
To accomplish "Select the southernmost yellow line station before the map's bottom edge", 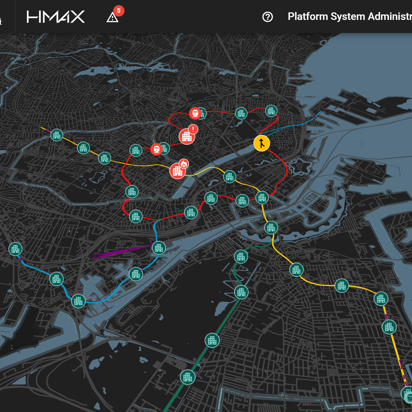I will pos(407,394).
